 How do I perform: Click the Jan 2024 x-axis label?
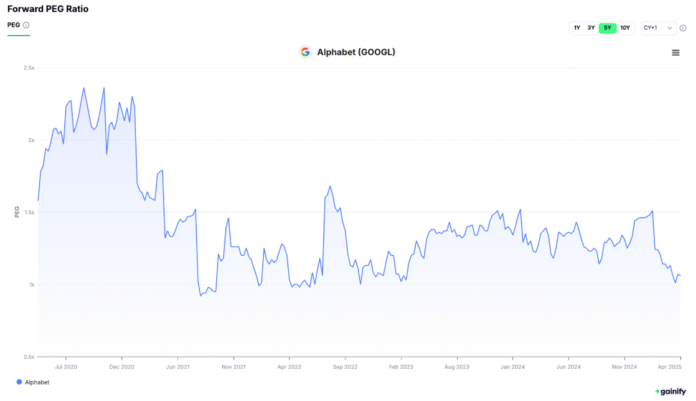pyautogui.click(x=512, y=367)
